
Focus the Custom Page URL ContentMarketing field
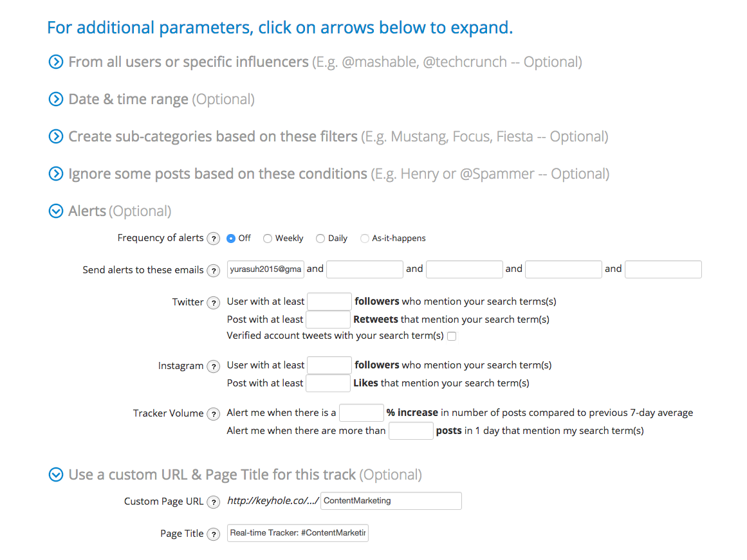pyautogui.click(x=391, y=501)
